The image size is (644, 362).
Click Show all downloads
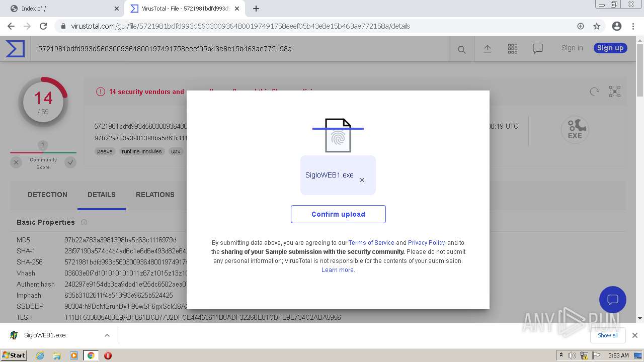[x=608, y=335]
